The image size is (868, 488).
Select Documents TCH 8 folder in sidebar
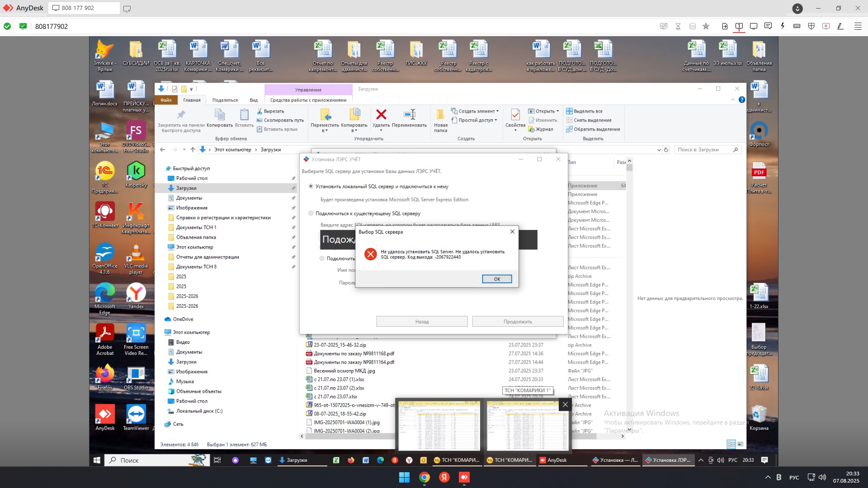click(196, 267)
